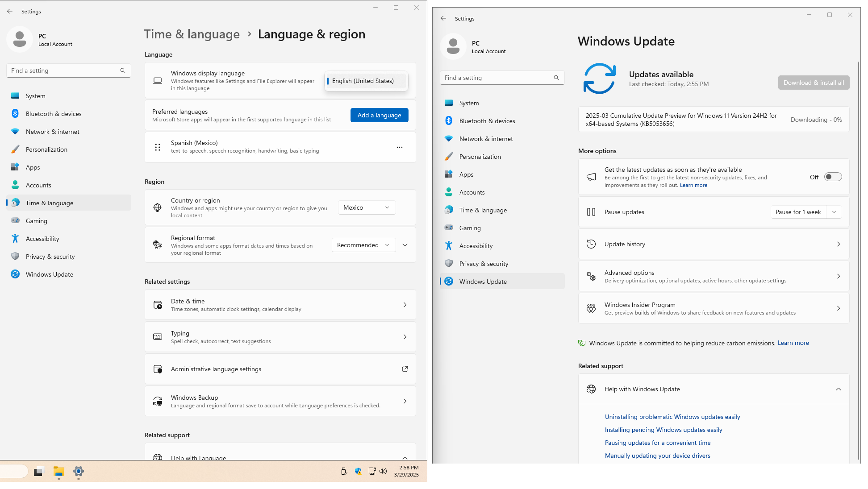
Task: Click the drag handle dots beside Spanish (Mexico)
Action: pyautogui.click(x=158, y=147)
